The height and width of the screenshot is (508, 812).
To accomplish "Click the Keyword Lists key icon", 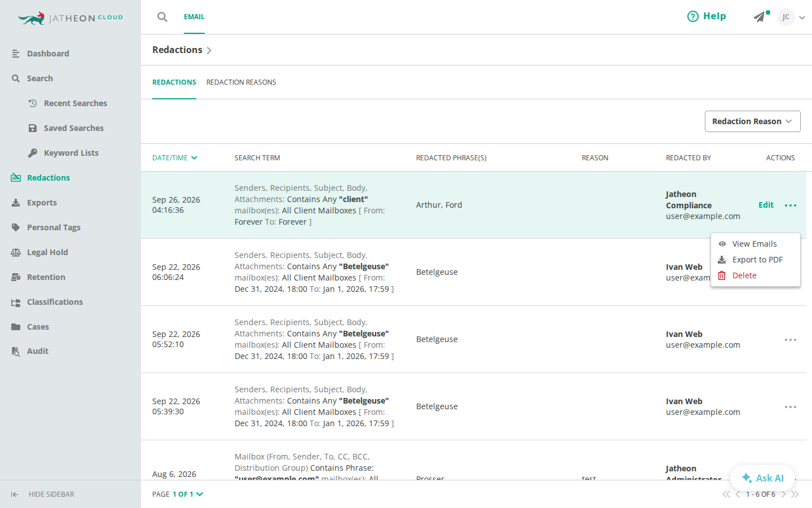I will pyautogui.click(x=33, y=153).
